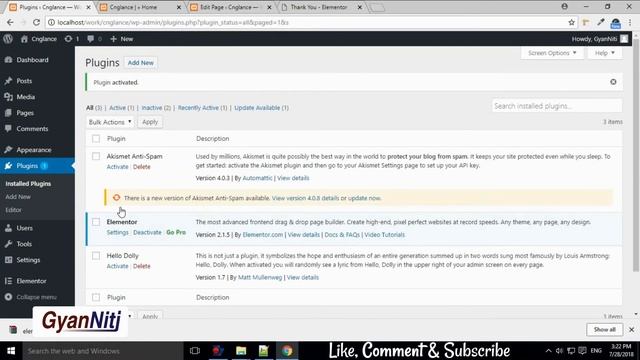The image size is (640, 360).
Task: Click in Search installed plugins field
Action: tap(557, 106)
